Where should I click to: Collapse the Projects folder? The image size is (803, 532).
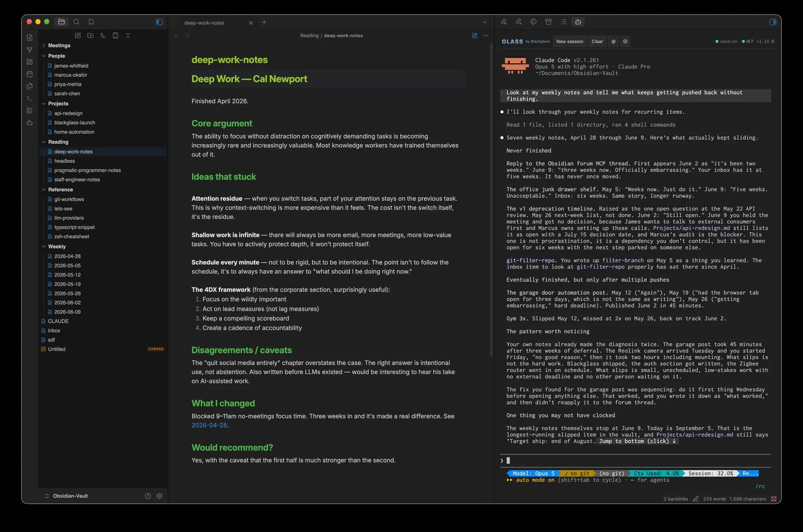click(x=58, y=103)
